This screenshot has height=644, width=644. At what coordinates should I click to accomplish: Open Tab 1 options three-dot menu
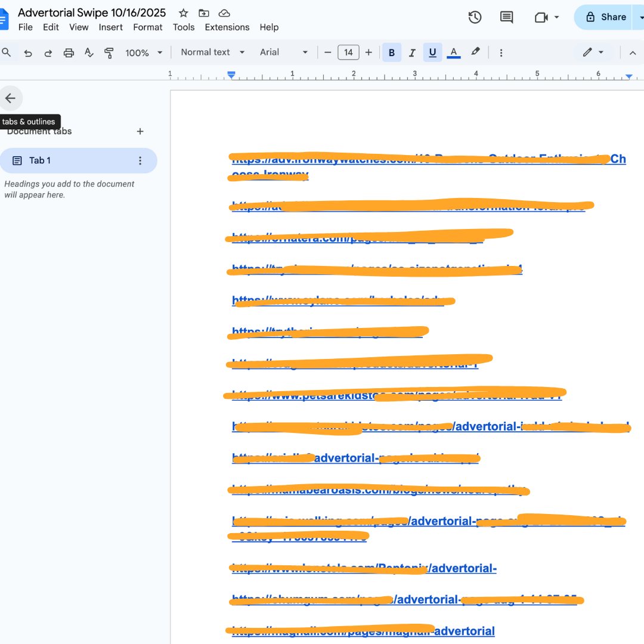pyautogui.click(x=140, y=160)
